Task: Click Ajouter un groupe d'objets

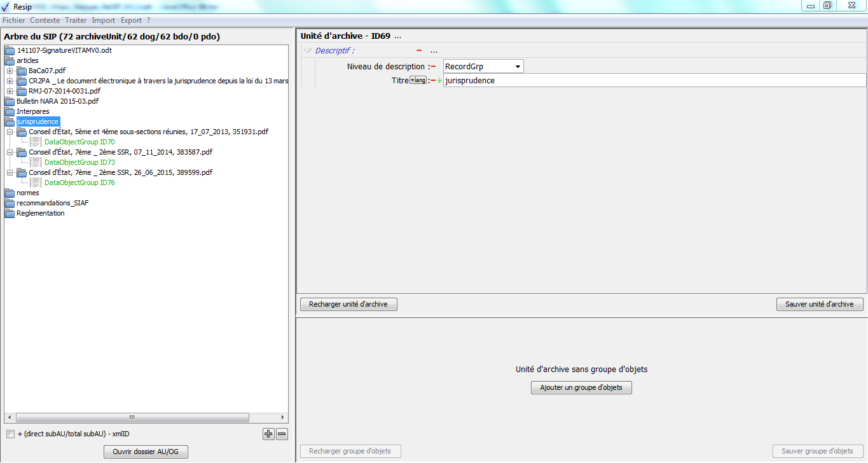Action: (581, 387)
